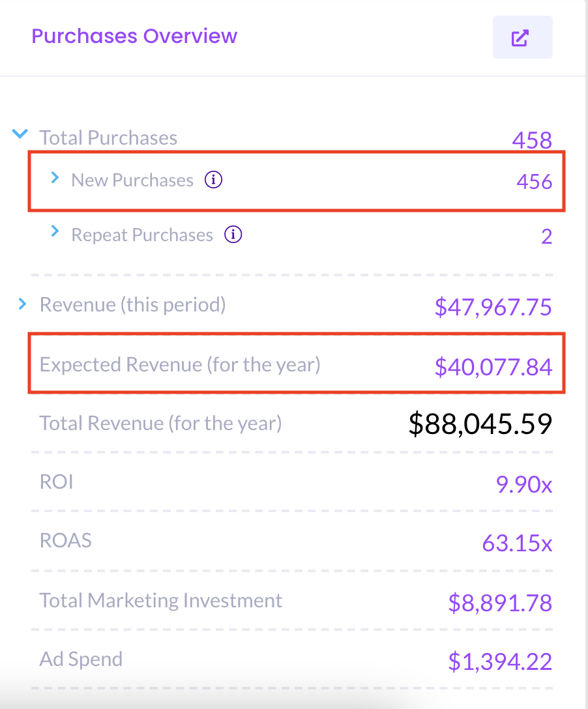Click the ROAS value 63.15x

pos(517,543)
